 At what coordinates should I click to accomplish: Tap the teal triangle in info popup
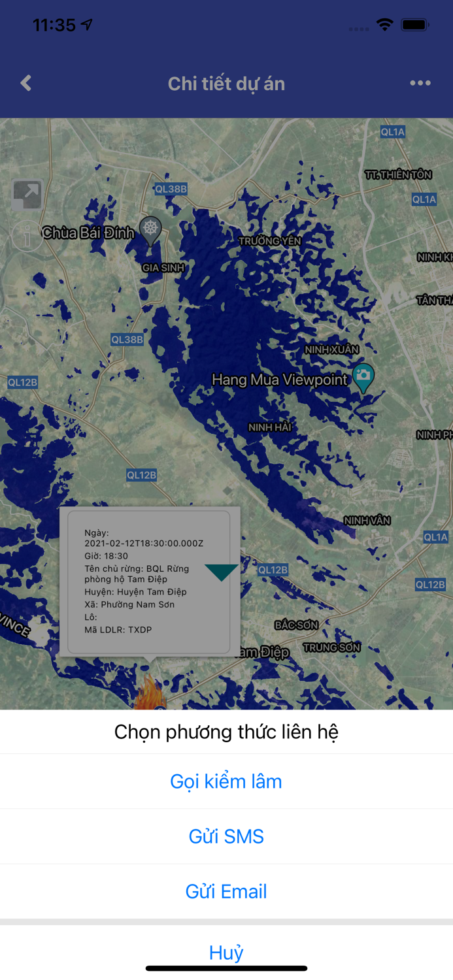pos(222,572)
